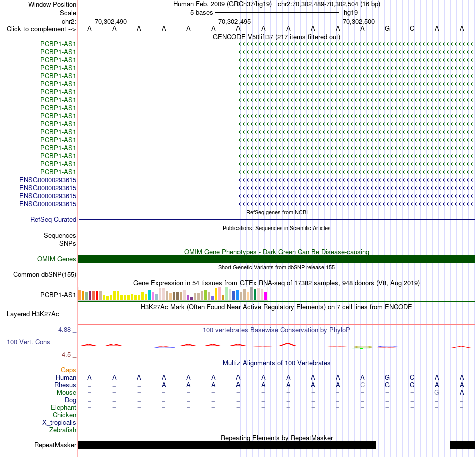The width and height of the screenshot is (476, 457).
Task: Click the SNPs track label
Action: tap(68, 243)
